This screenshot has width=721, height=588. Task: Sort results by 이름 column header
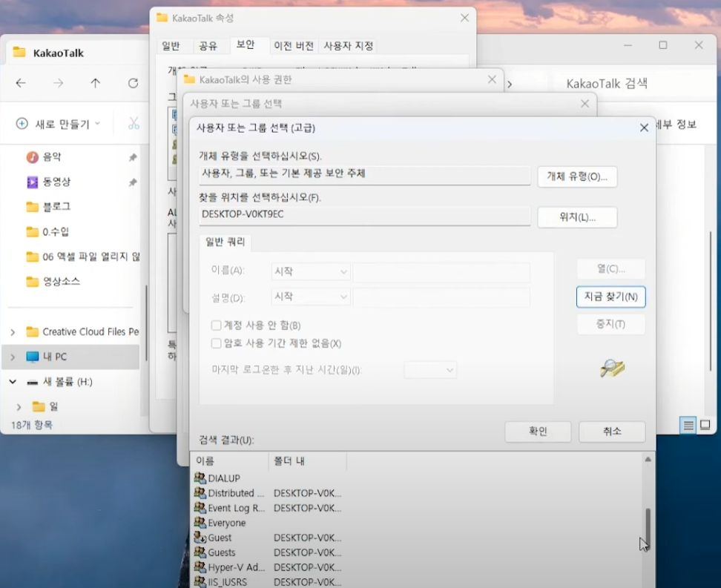pyautogui.click(x=229, y=461)
